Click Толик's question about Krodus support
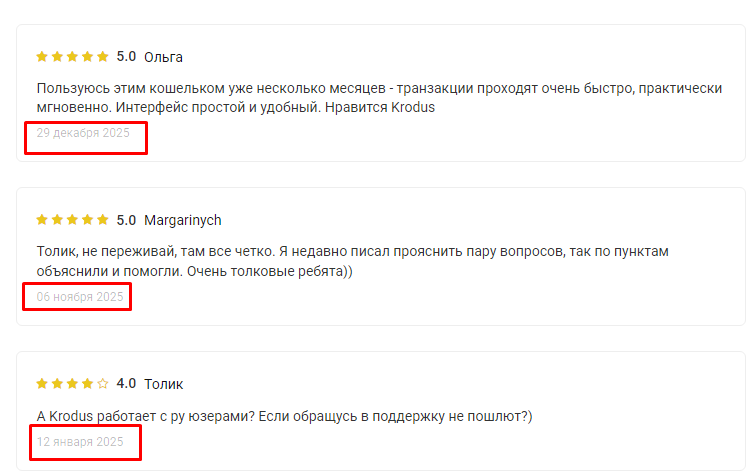Image resolution: width=751 pixels, height=472 pixels. pyautogui.click(x=284, y=416)
